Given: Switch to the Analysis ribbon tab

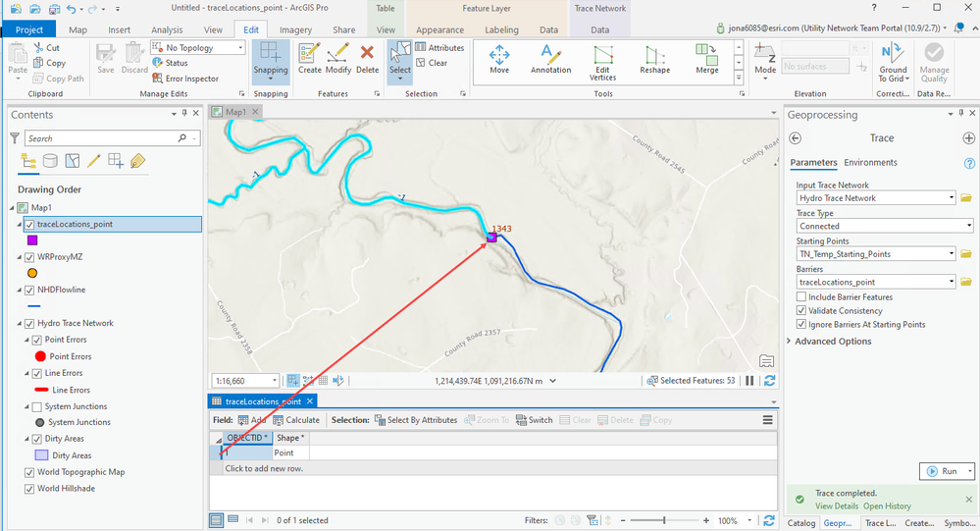Looking at the screenshot, I should [167, 29].
